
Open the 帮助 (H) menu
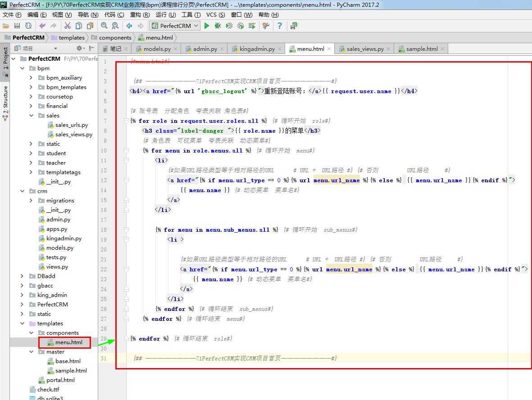click(268, 14)
